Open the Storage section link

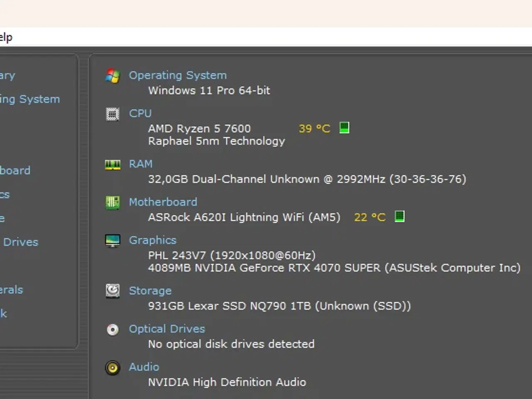coord(150,291)
